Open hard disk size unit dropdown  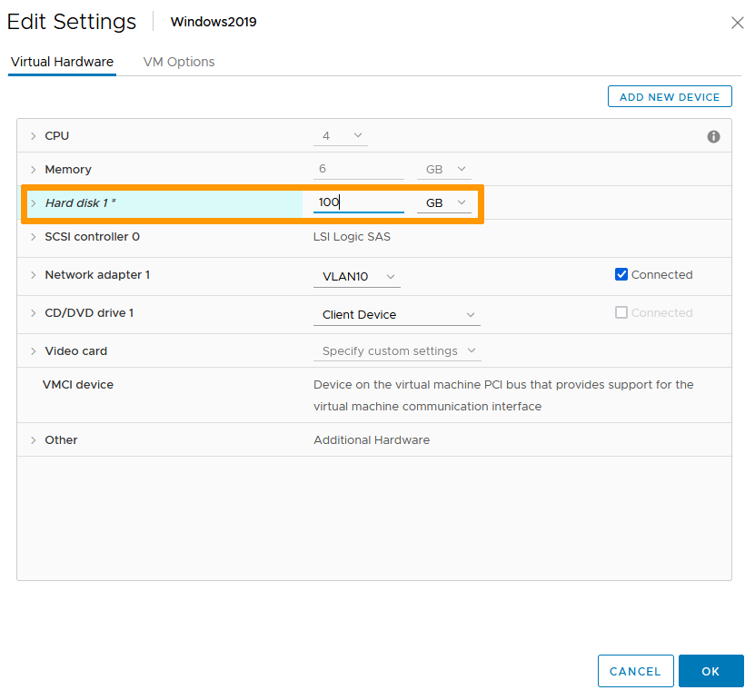tap(444, 203)
